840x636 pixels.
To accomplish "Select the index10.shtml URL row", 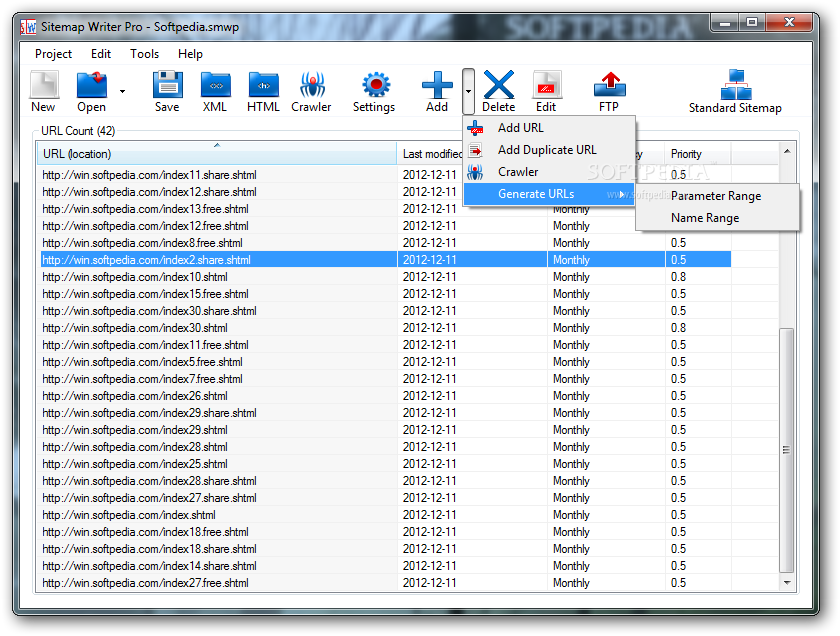I will tap(386, 277).
